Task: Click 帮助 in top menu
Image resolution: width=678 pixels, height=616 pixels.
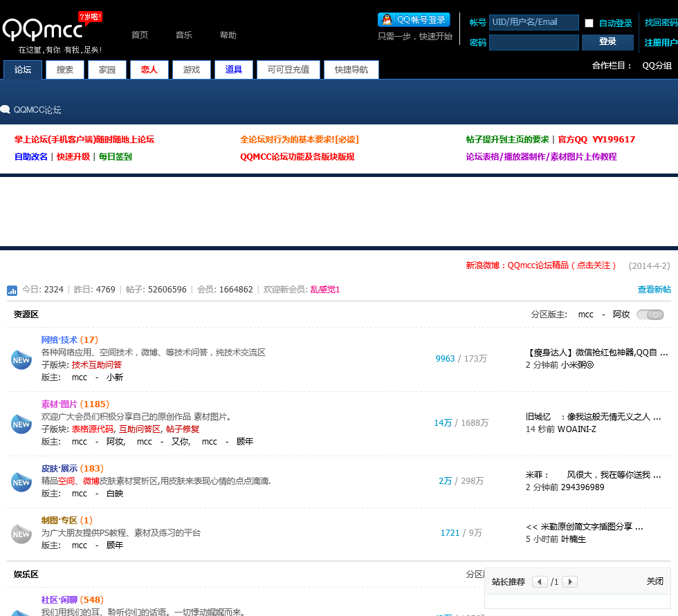Action: click(228, 35)
